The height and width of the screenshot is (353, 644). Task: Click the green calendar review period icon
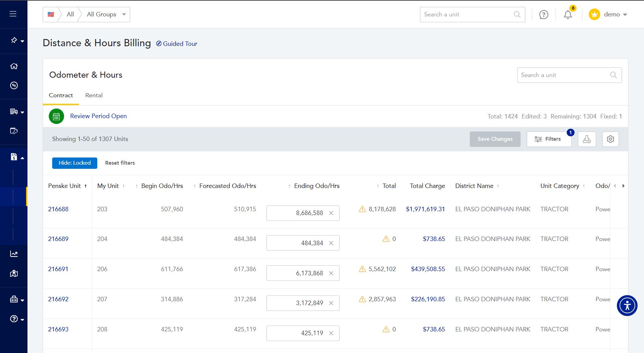click(x=57, y=116)
